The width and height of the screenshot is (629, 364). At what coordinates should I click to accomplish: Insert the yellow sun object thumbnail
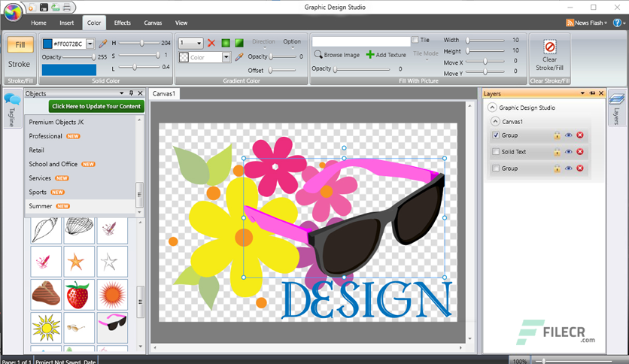pyautogui.click(x=46, y=327)
